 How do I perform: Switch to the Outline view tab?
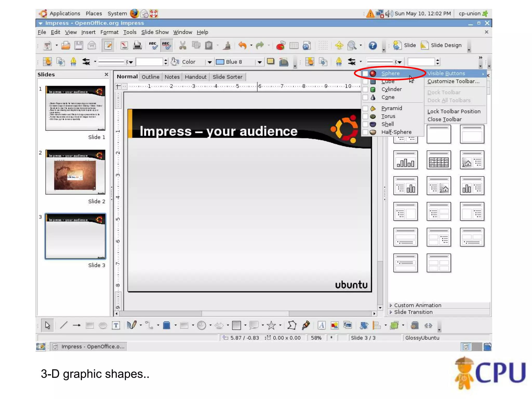coord(150,77)
